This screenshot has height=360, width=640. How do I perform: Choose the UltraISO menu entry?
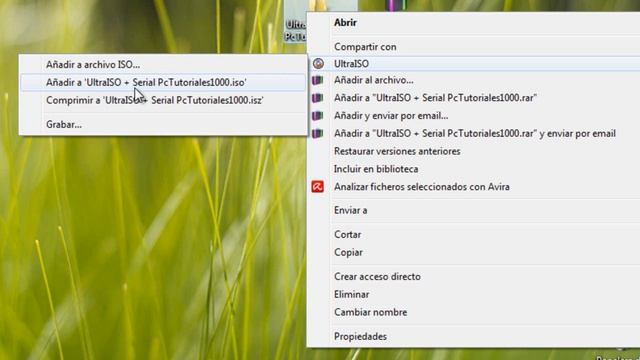[474, 64]
